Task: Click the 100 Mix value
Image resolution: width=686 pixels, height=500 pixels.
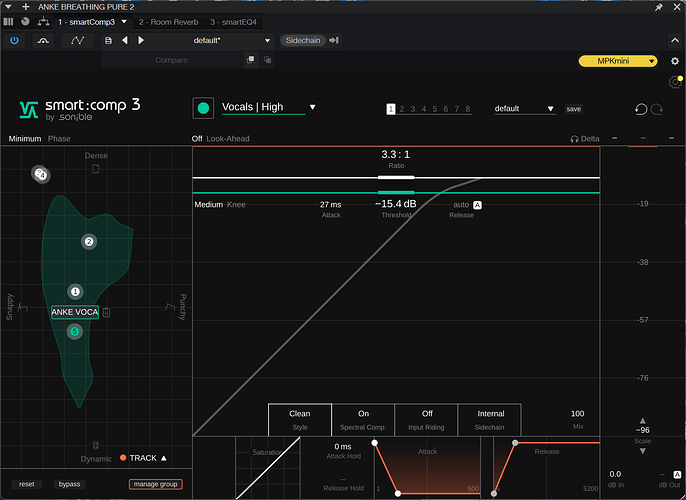Action: pyautogui.click(x=578, y=414)
